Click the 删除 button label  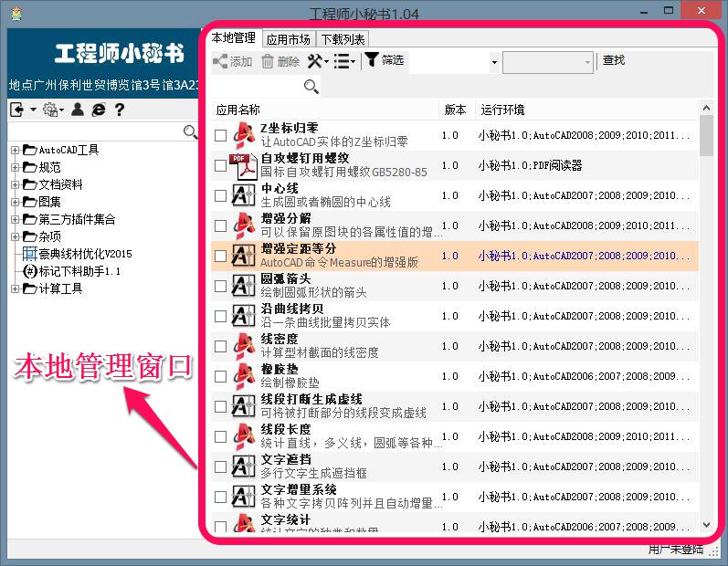coord(289,61)
